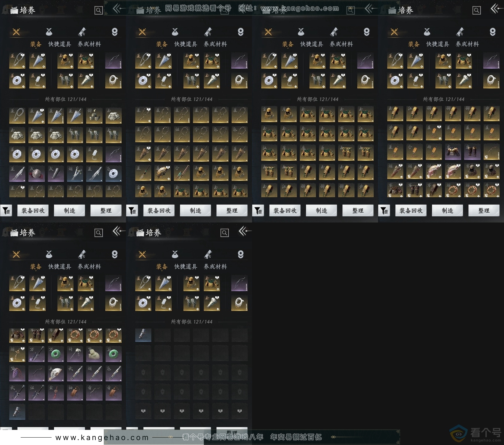Select the white folding fan item in the bottom-left panel
504x445 pixels.
pyautogui.click(x=56, y=373)
